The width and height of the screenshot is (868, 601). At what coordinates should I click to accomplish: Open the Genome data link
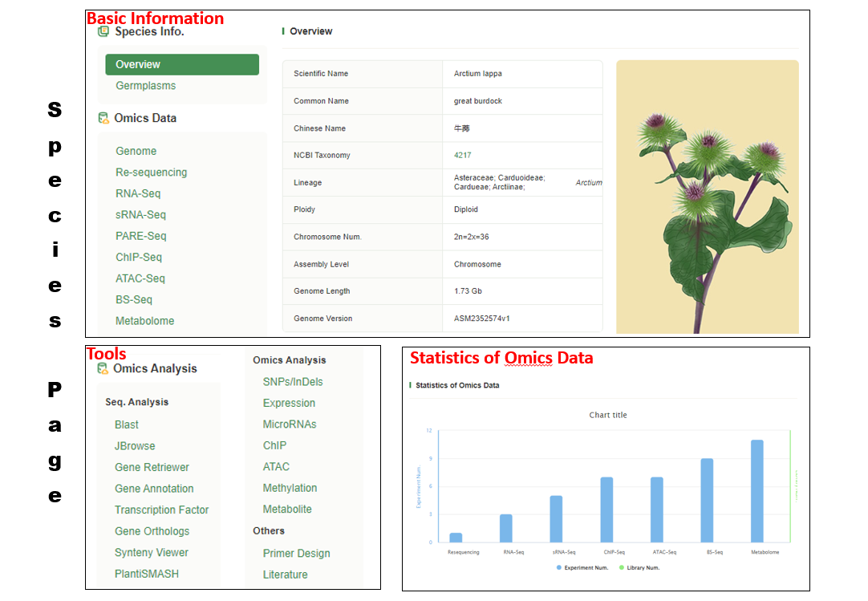136,151
